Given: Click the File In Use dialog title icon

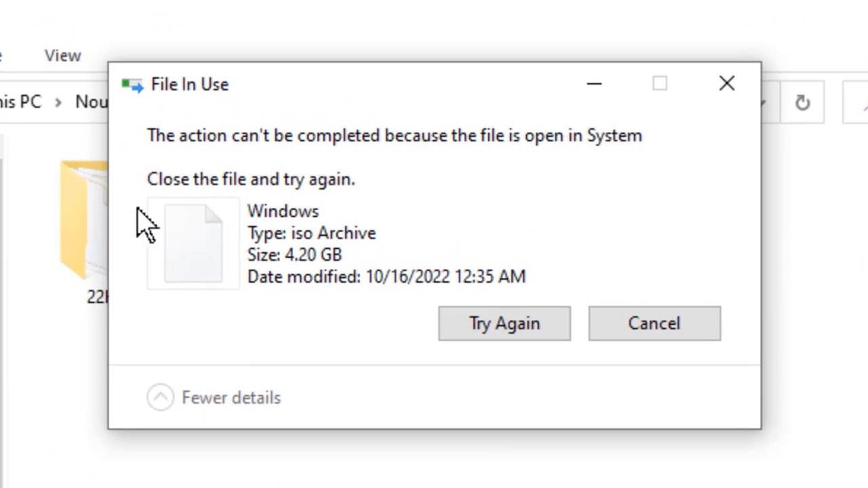Looking at the screenshot, I should coord(132,85).
